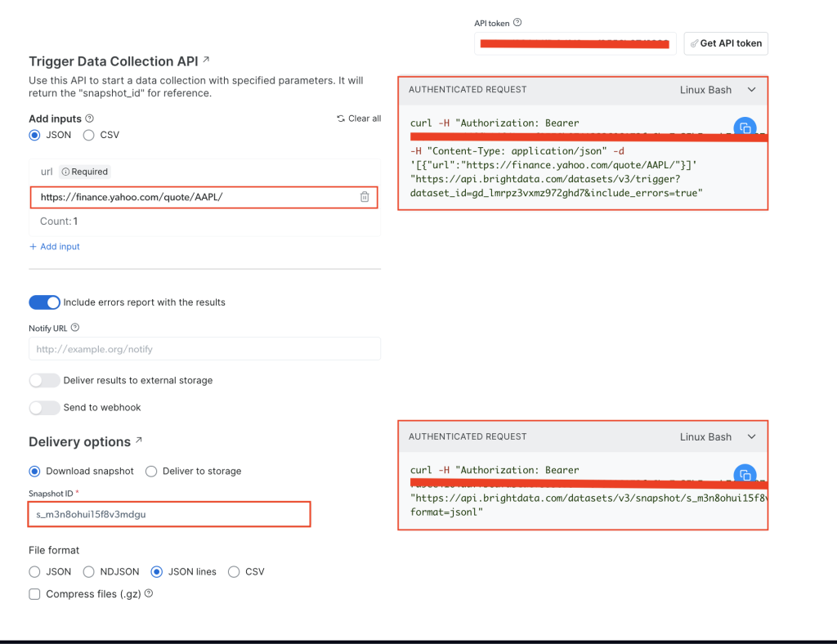Expand Linux Bash dropdown on trigger request
The width and height of the screenshot is (837, 644).
click(x=751, y=90)
